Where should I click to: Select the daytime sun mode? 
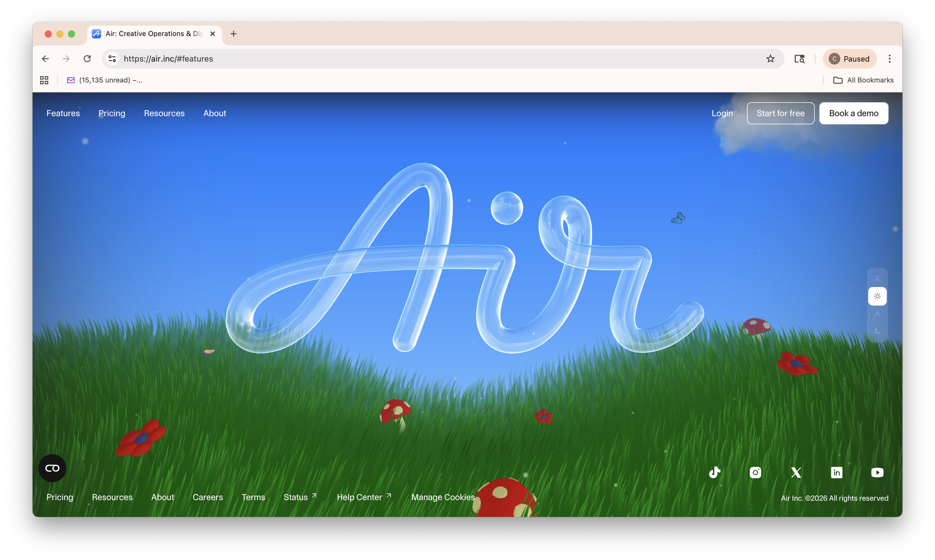877,296
